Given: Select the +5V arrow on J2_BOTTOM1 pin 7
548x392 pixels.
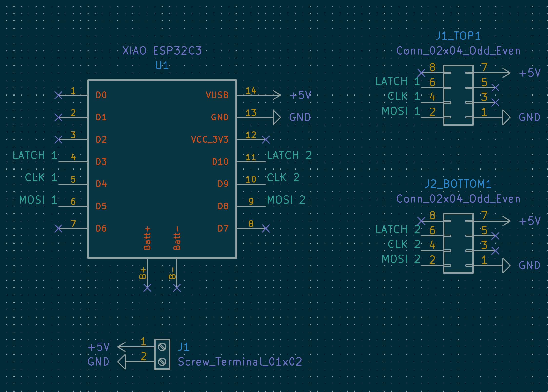Looking at the screenshot, I should pyautogui.click(x=507, y=221).
